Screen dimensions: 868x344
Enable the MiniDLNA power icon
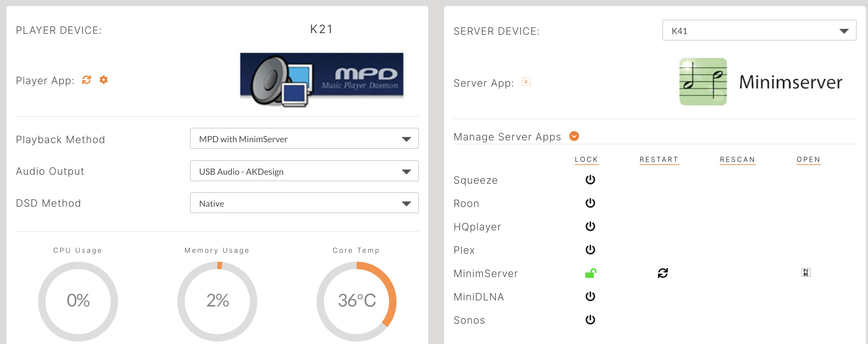coord(590,296)
